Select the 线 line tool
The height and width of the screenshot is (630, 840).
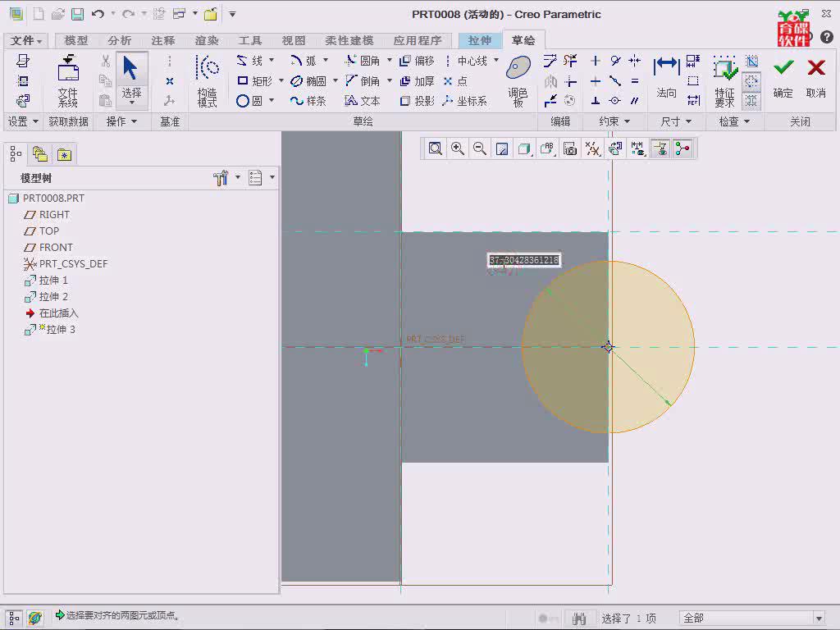[250, 61]
